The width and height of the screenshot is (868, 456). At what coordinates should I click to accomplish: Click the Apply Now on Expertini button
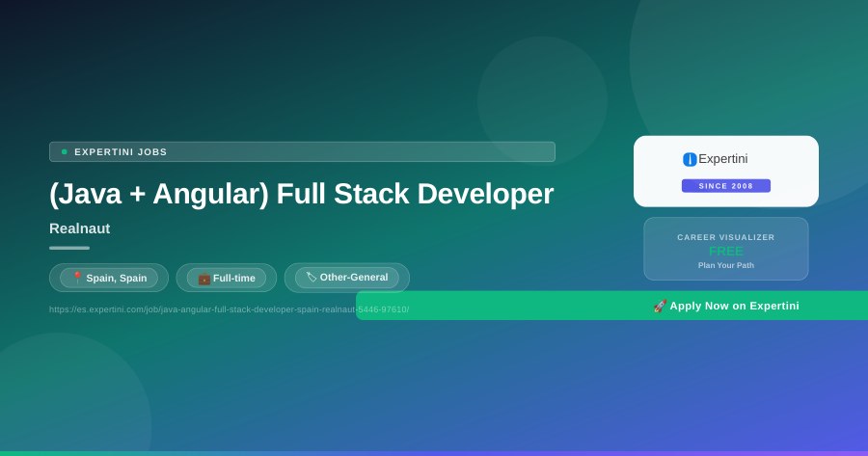coord(611,306)
